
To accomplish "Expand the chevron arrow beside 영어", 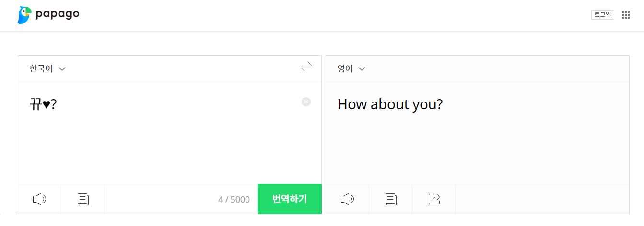I will tap(362, 69).
